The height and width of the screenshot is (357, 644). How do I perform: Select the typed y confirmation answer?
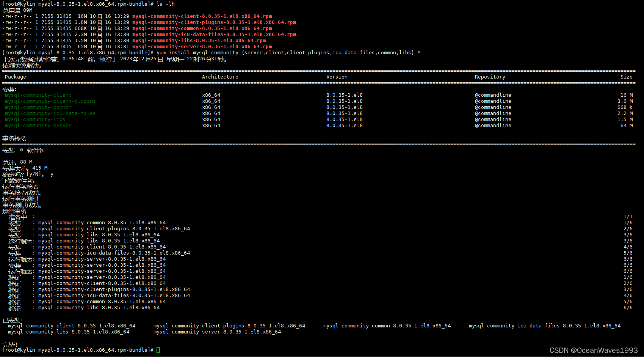tap(52, 174)
